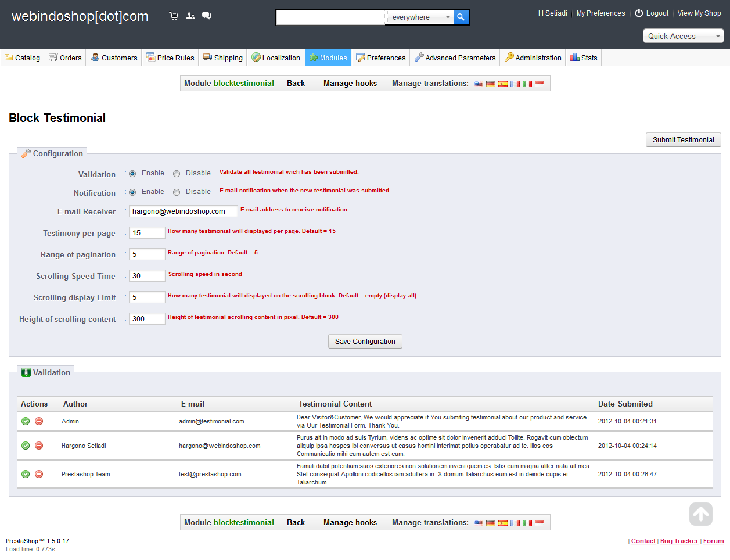Viewport: 730px width, 560px height.
Task: Select the German flag in bottom translations bar
Action: coord(491,523)
